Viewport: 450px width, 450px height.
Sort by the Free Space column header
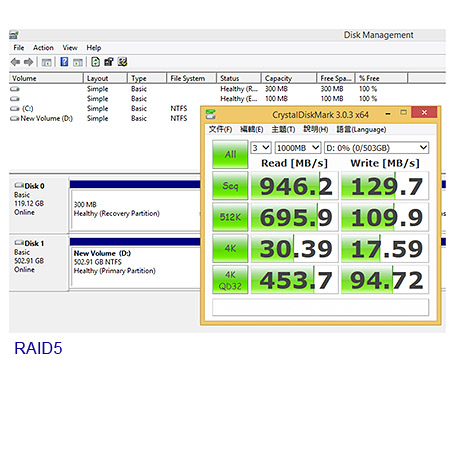point(336,78)
